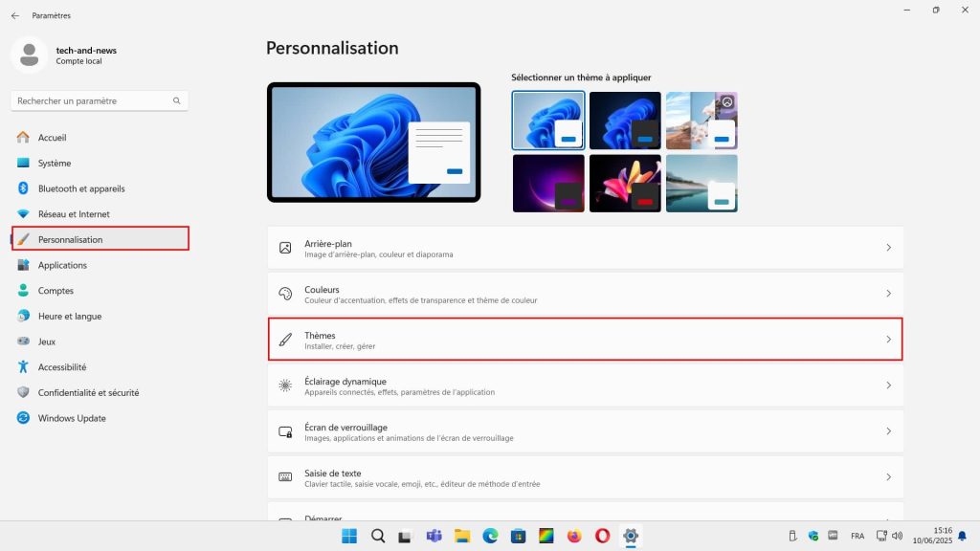Expand the Couleurs settings row
This screenshot has width=980, height=551.
point(585,293)
